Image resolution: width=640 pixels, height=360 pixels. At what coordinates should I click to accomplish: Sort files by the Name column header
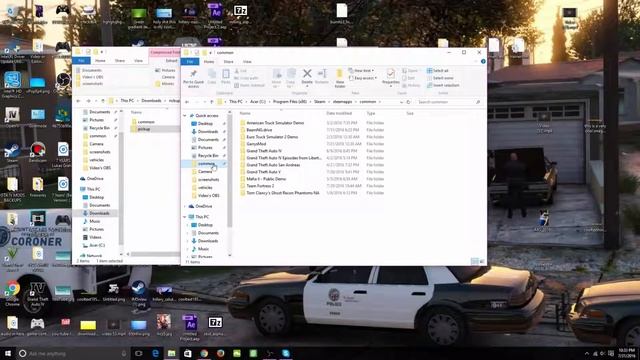(x=245, y=113)
